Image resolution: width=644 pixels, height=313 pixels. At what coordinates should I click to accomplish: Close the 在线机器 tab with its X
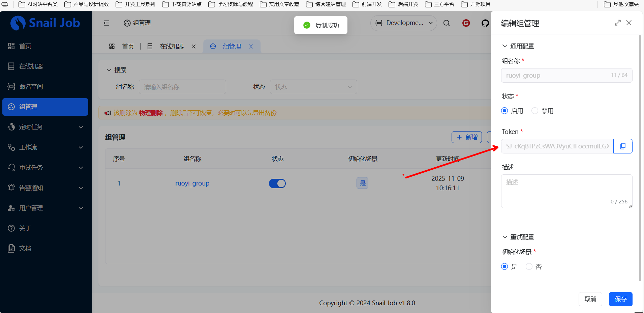[193, 47]
